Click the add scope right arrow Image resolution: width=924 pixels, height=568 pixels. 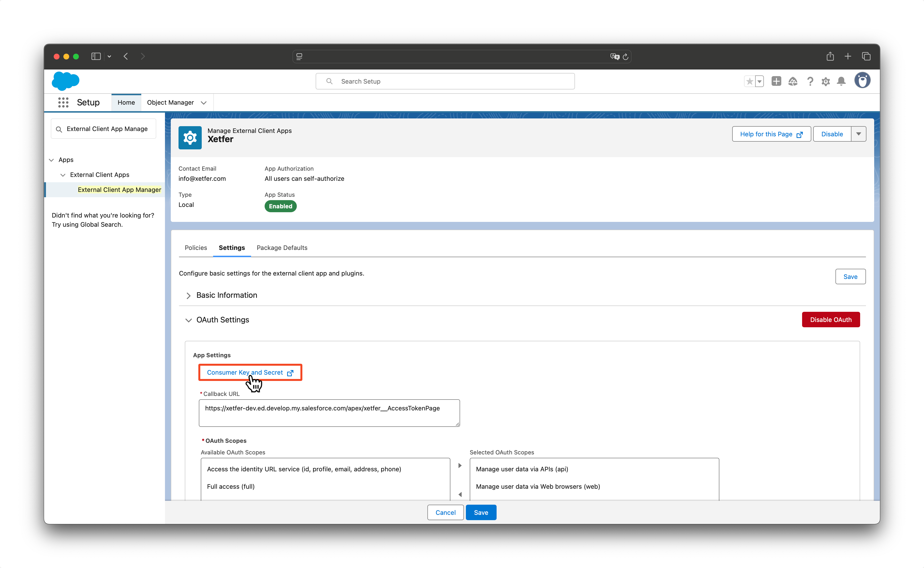tap(460, 466)
